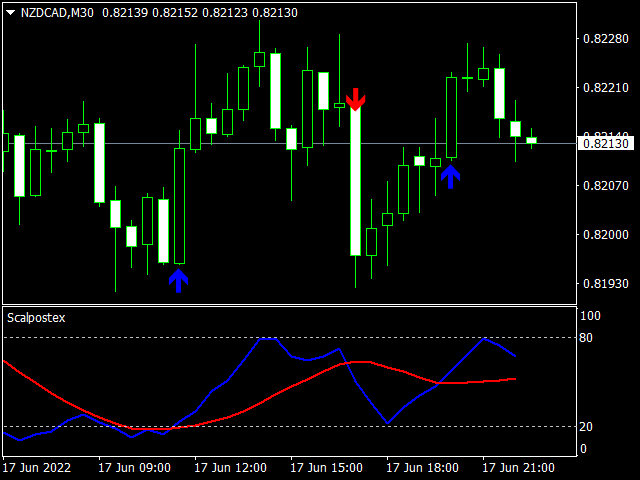The image size is (640, 480).
Task: Click the 0.82000 price scale value
Action: click(606, 235)
